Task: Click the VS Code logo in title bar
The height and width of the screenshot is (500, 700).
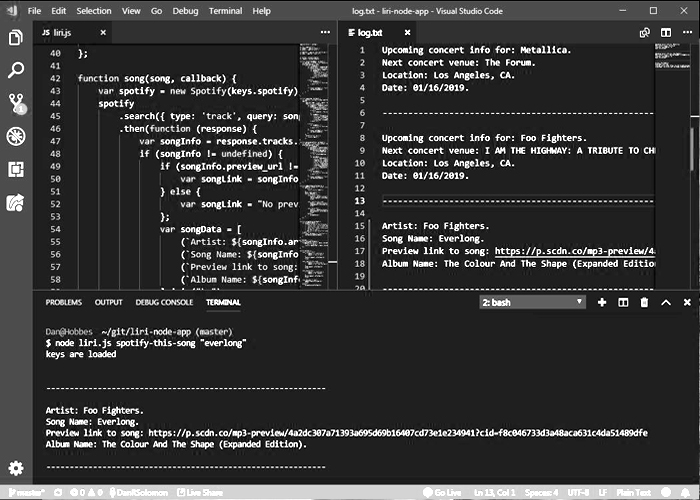Action: coord(12,11)
